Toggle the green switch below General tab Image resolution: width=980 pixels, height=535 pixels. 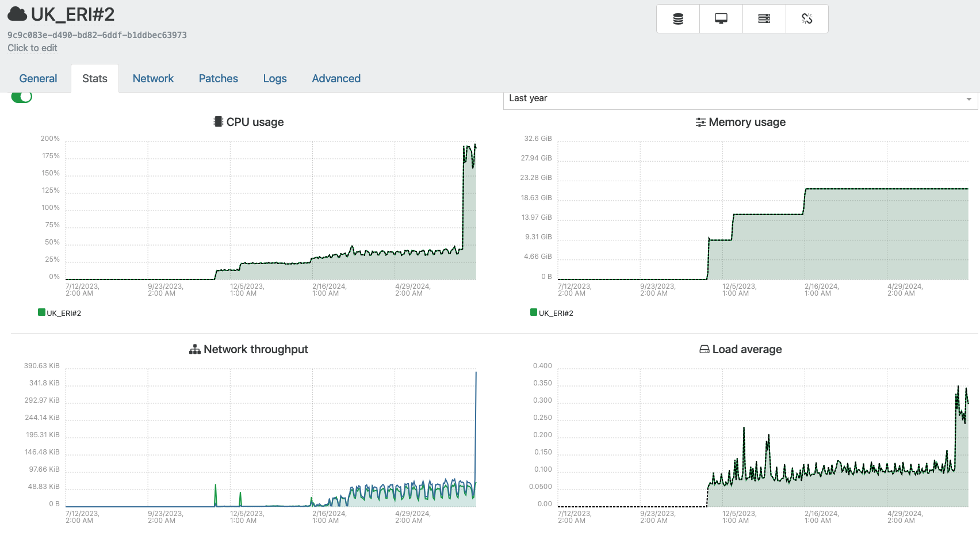22,97
